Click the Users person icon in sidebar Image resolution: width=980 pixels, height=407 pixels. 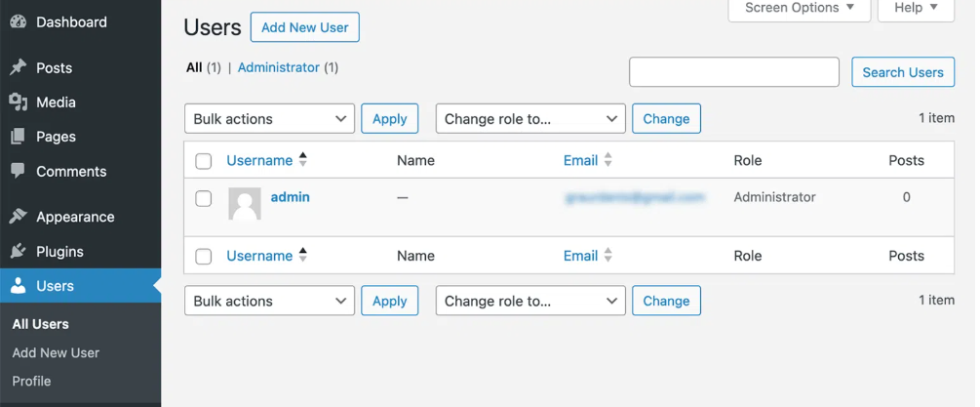(18, 286)
